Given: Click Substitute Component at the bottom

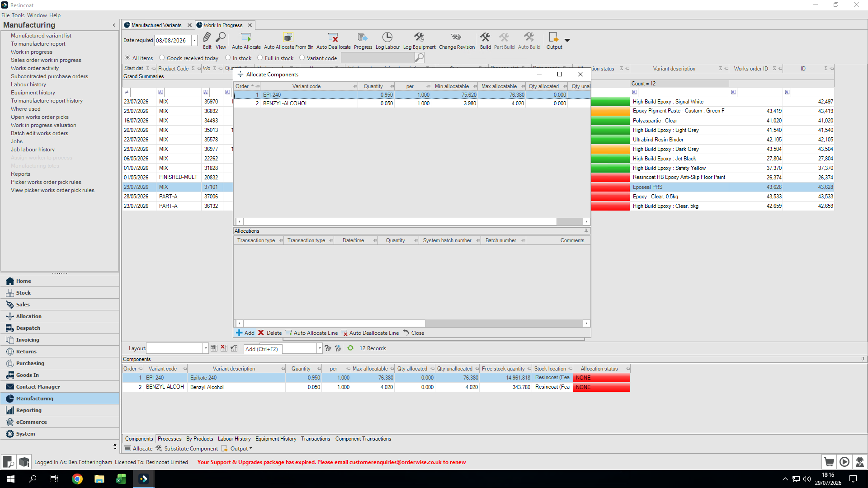Looking at the screenshot, I should [x=187, y=449].
